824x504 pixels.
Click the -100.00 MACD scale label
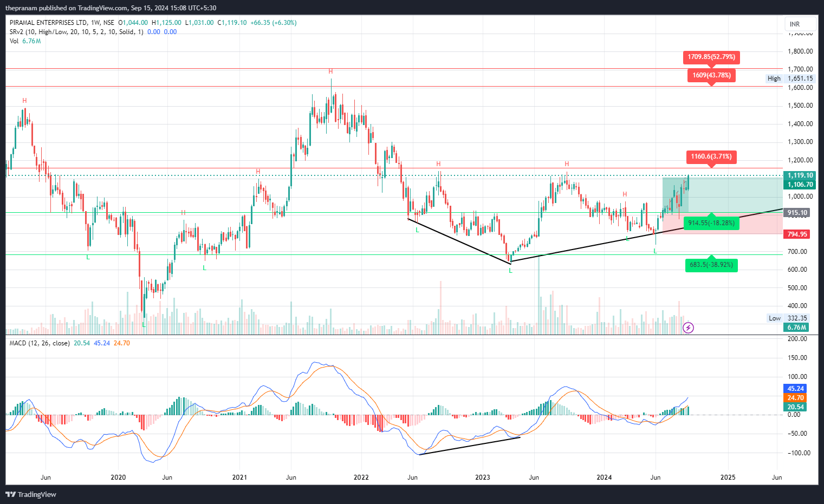click(x=799, y=453)
